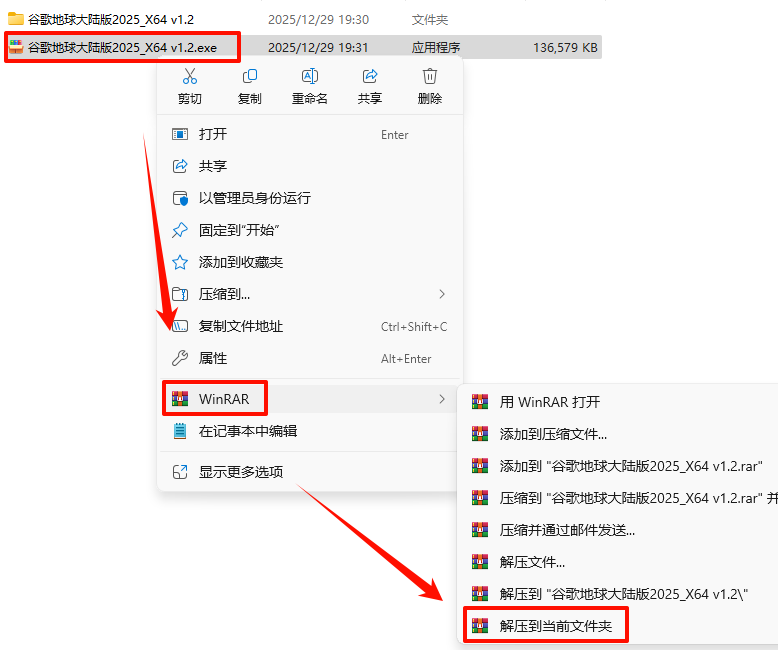
Task: Click the pin icon for 固定到"开始"
Action: [180, 230]
